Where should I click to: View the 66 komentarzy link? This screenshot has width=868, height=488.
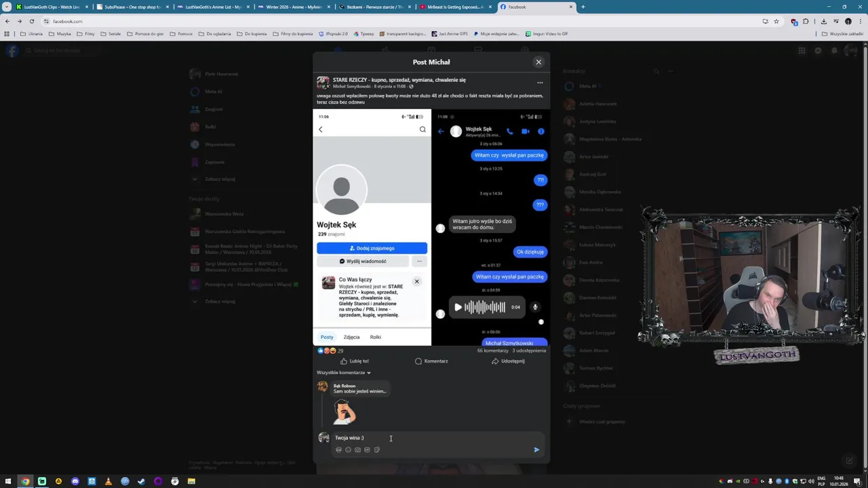point(492,350)
